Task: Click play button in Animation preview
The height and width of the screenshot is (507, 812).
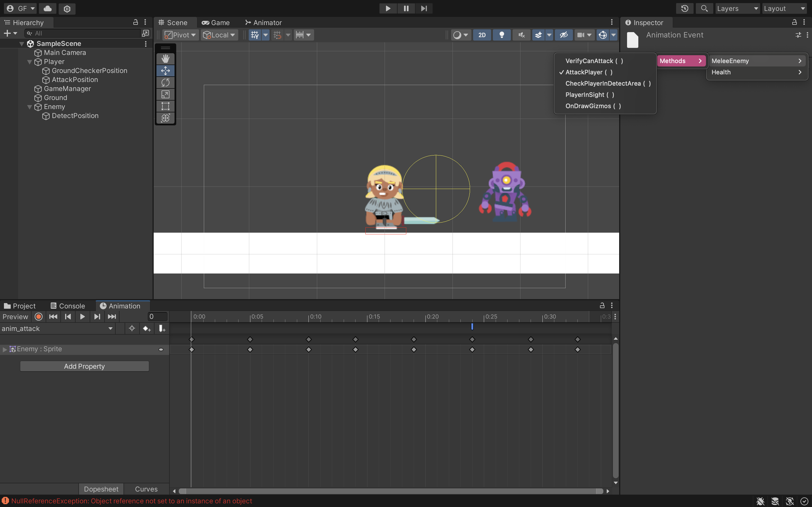Action: coord(82,317)
